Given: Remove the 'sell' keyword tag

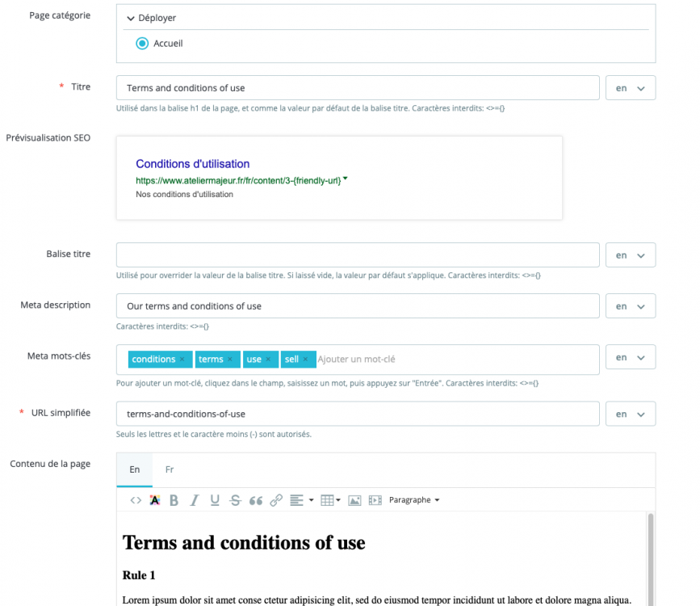Looking at the screenshot, I should (x=305, y=360).
